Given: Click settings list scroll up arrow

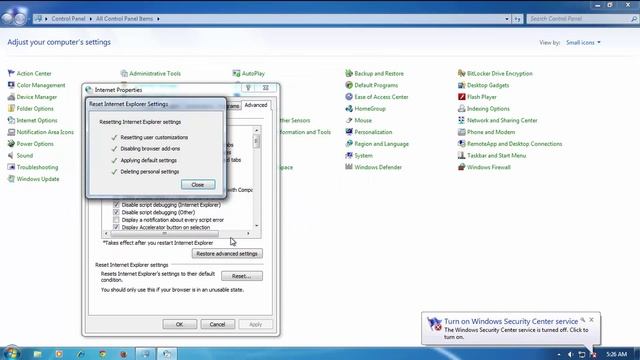Looking at the screenshot, I should tap(256, 130).
